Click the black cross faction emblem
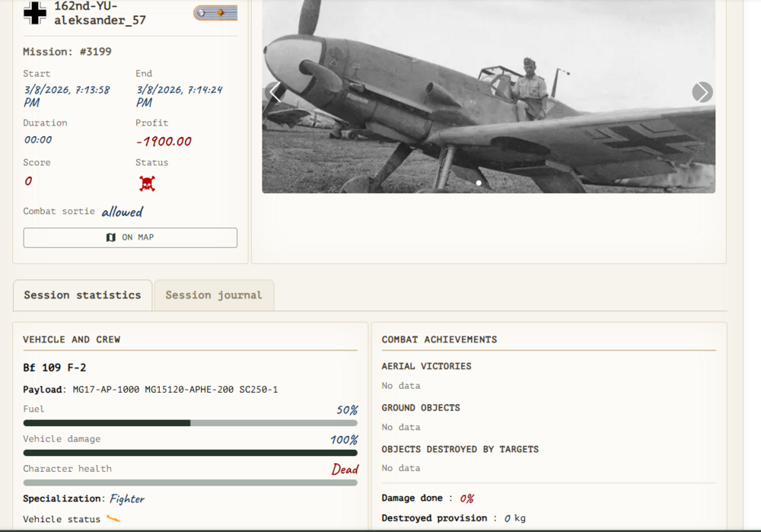 [34, 13]
